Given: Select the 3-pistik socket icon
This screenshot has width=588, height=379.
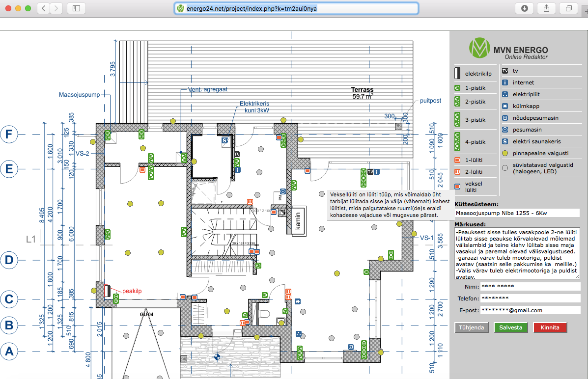Looking at the screenshot, I should (x=457, y=120).
